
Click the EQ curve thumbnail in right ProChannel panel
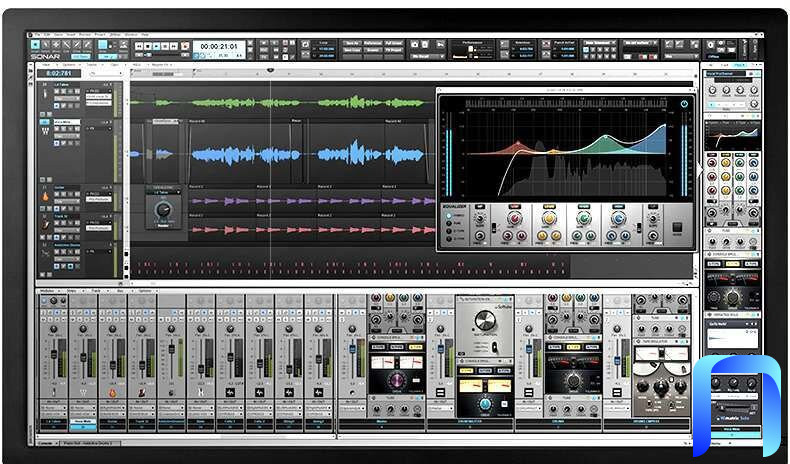732,136
